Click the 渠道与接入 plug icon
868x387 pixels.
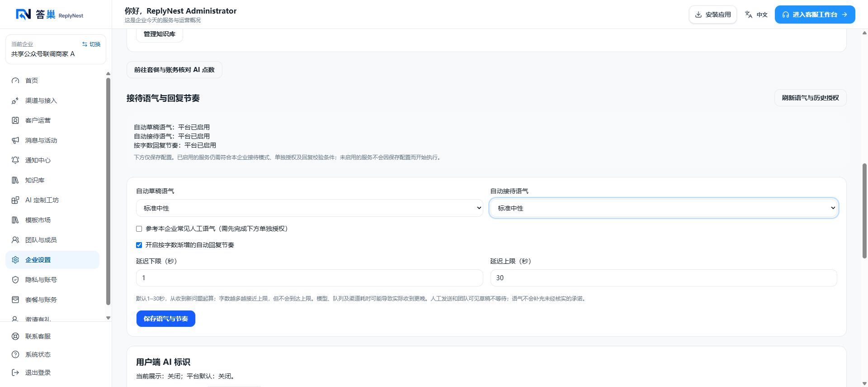coord(15,100)
